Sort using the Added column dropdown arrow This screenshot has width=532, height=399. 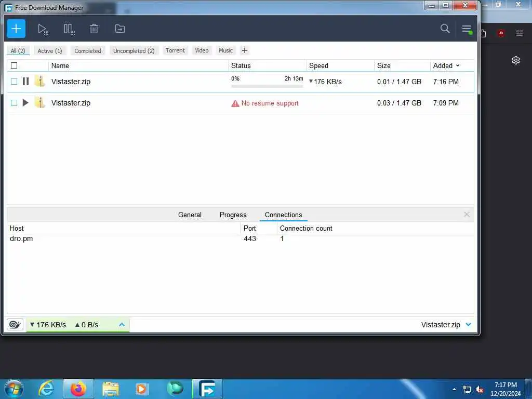click(x=458, y=65)
